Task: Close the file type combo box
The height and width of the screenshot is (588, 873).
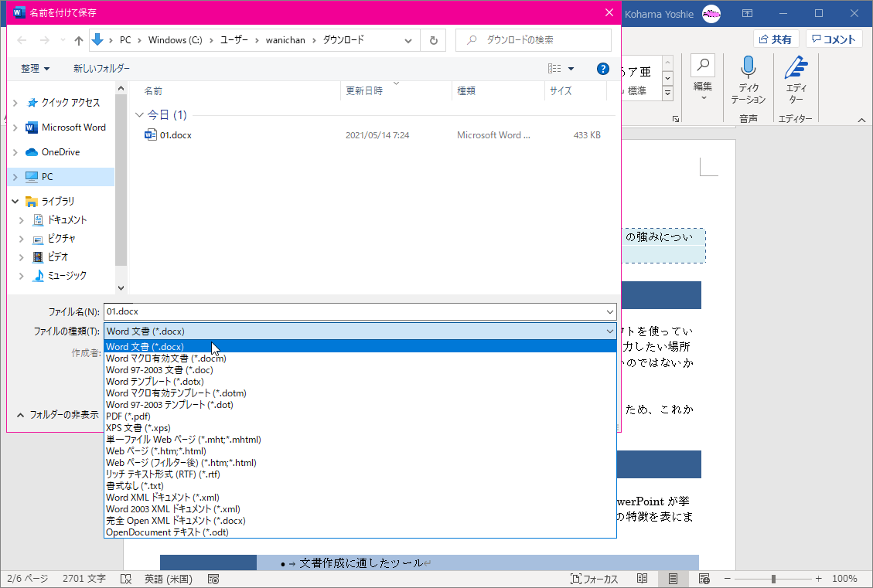Action: tap(609, 331)
